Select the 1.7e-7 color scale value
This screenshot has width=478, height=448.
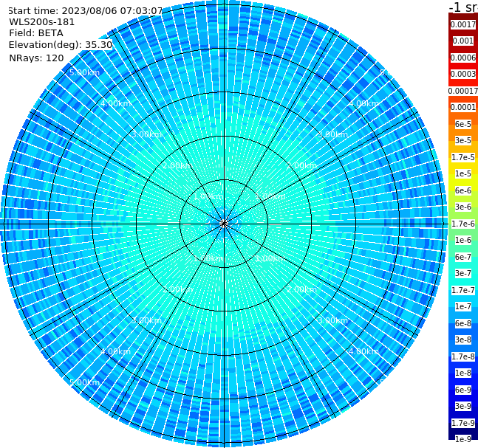(x=463, y=290)
